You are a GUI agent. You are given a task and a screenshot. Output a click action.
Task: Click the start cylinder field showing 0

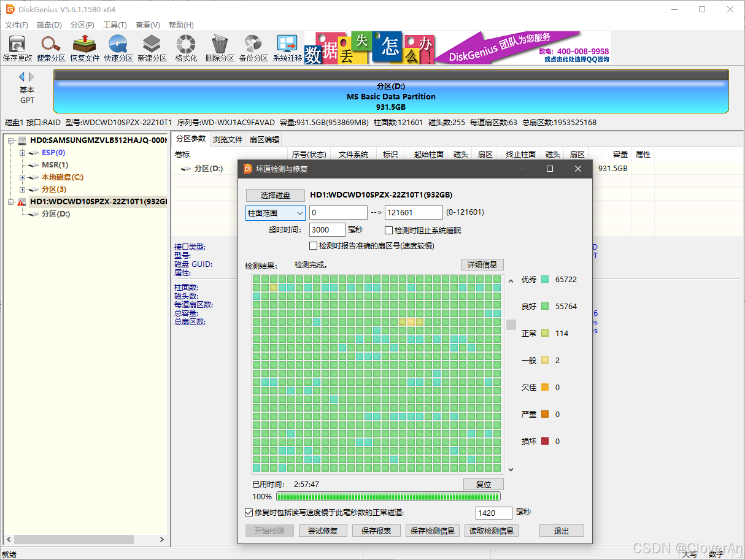click(338, 213)
